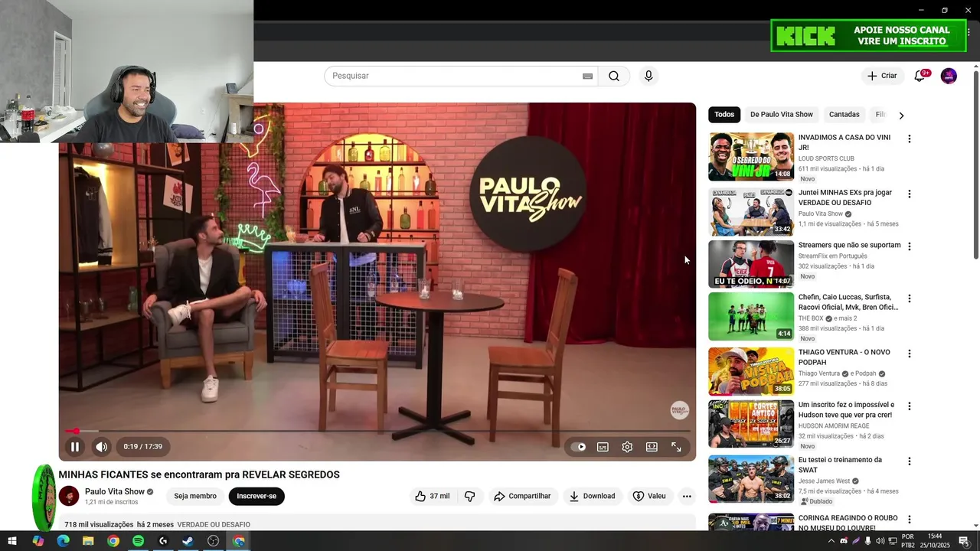Click the page vertical scrollbar
Image resolution: width=980 pixels, height=551 pixels.
click(x=976, y=165)
